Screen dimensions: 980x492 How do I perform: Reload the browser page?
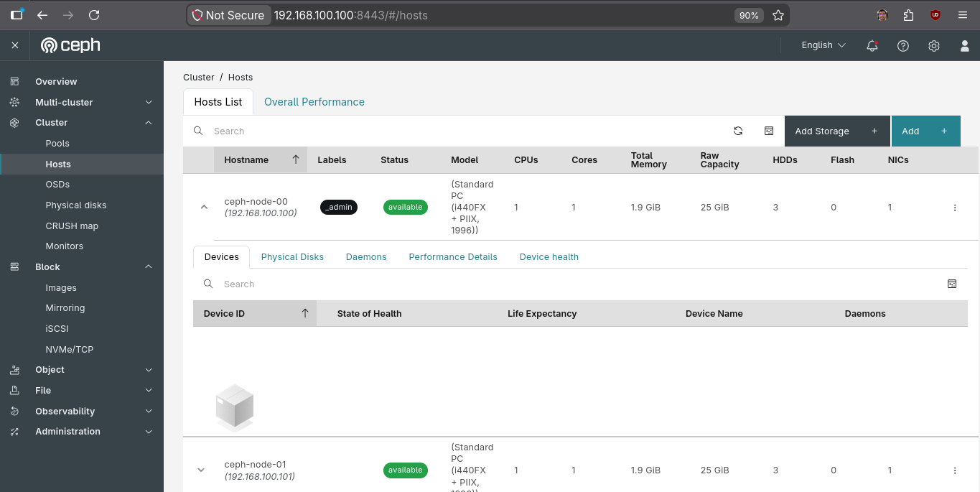[93, 15]
